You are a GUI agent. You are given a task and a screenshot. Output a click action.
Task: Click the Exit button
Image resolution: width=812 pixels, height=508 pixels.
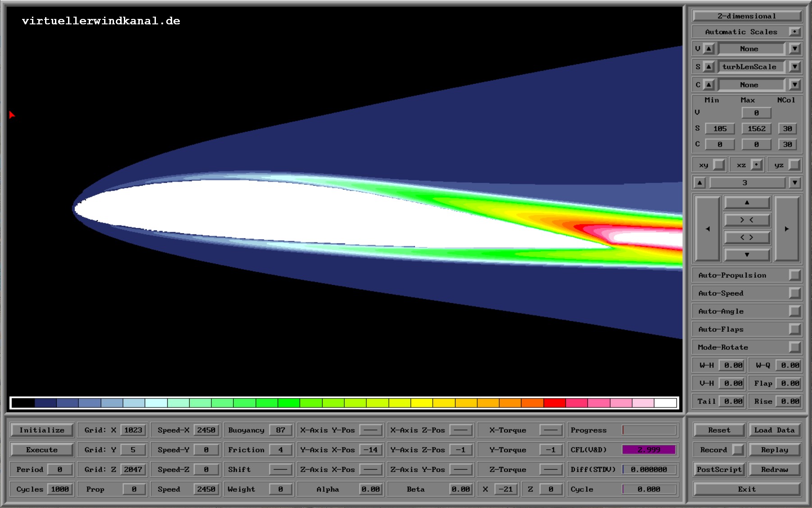point(747,489)
